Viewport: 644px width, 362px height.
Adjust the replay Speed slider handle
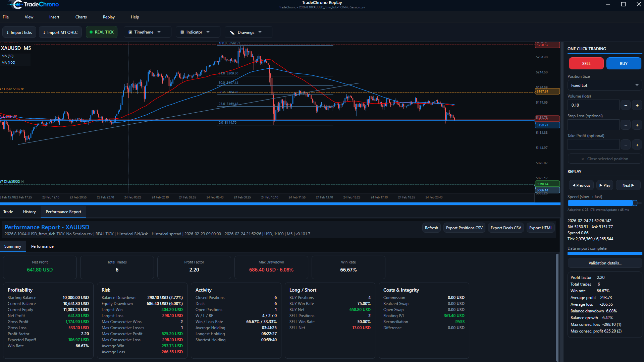(x=635, y=203)
